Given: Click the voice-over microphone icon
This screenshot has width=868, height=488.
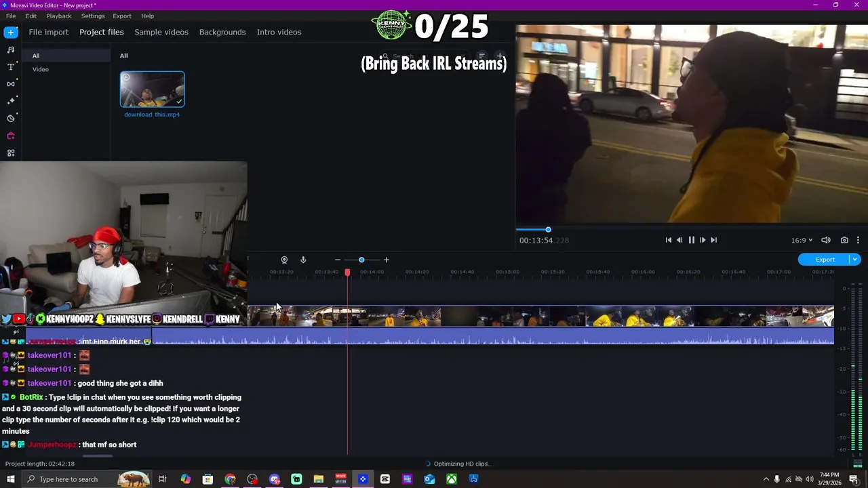Looking at the screenshot, I should [x=303, y=260].
